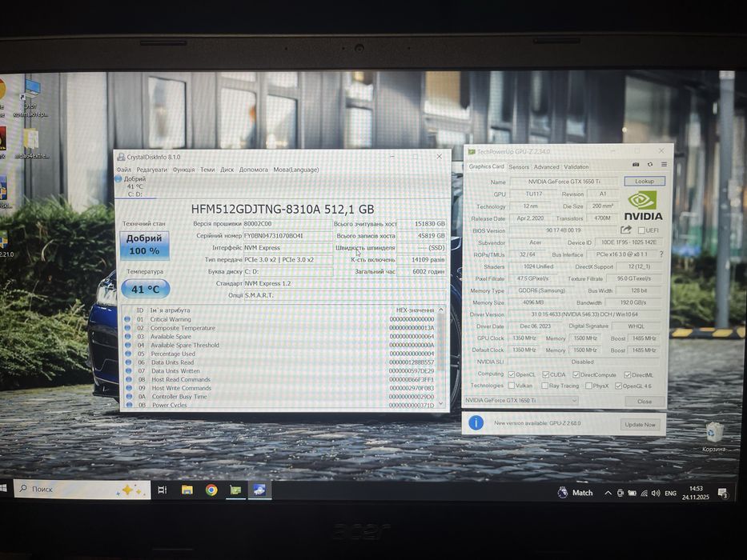Toggle OpenGL 4.6 checkbox

618,386
